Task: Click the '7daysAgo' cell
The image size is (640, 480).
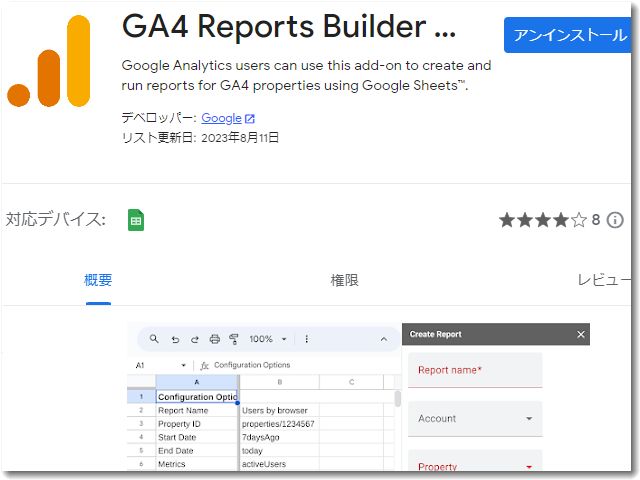Action: point(280,437)
